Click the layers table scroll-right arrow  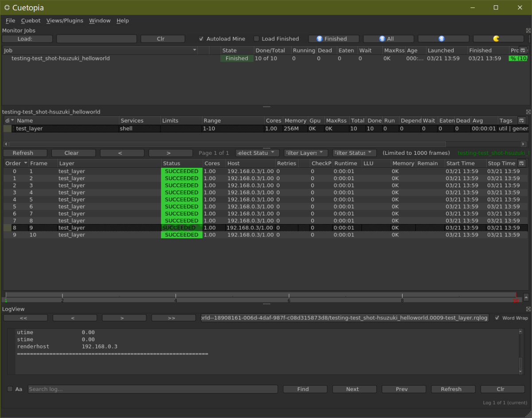[524, 144]
